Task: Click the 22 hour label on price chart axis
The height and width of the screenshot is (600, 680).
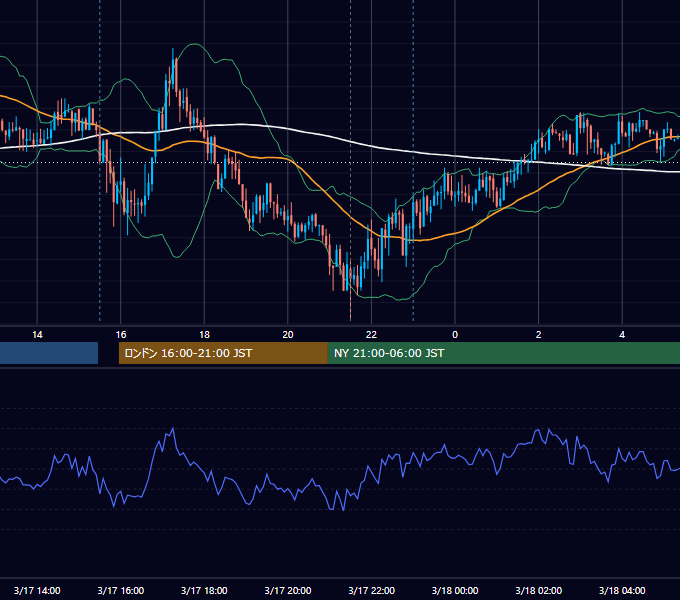Action: [x=371, y=335]
